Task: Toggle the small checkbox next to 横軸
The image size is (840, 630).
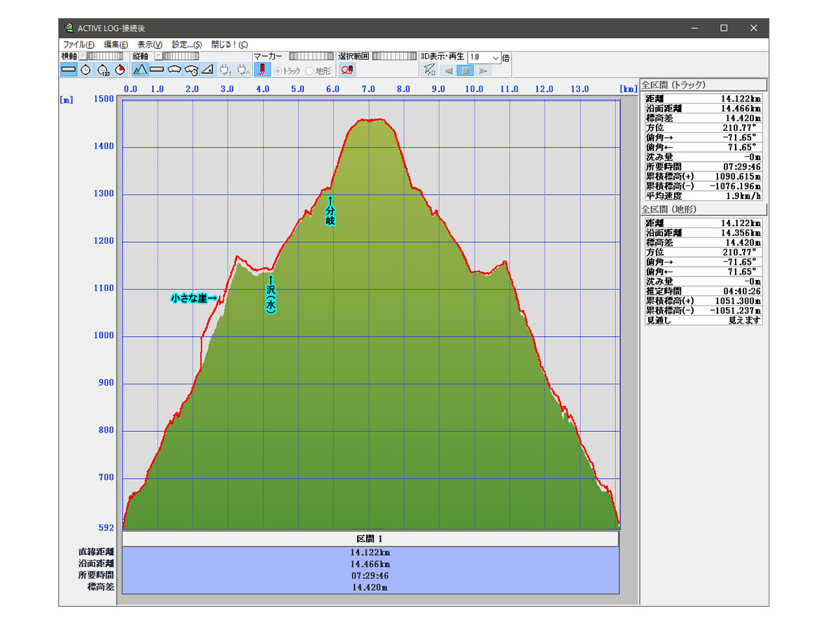Action: pyautogui.click(x=83, y=56)
